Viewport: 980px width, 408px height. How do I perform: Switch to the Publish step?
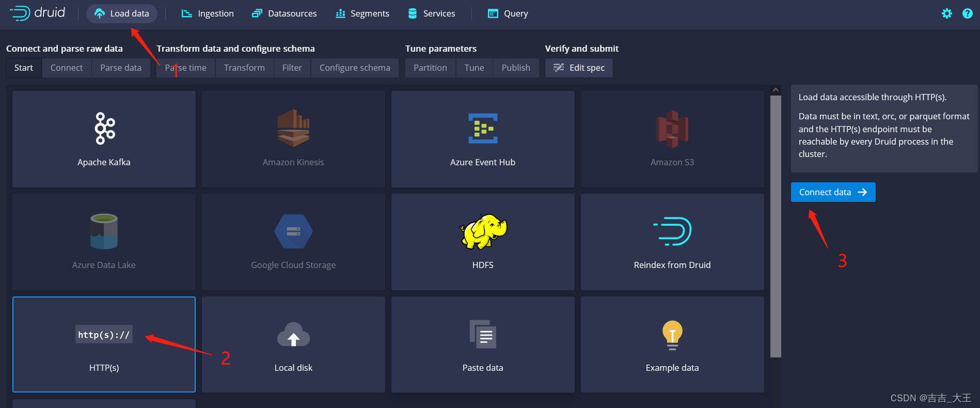[516, 68]
